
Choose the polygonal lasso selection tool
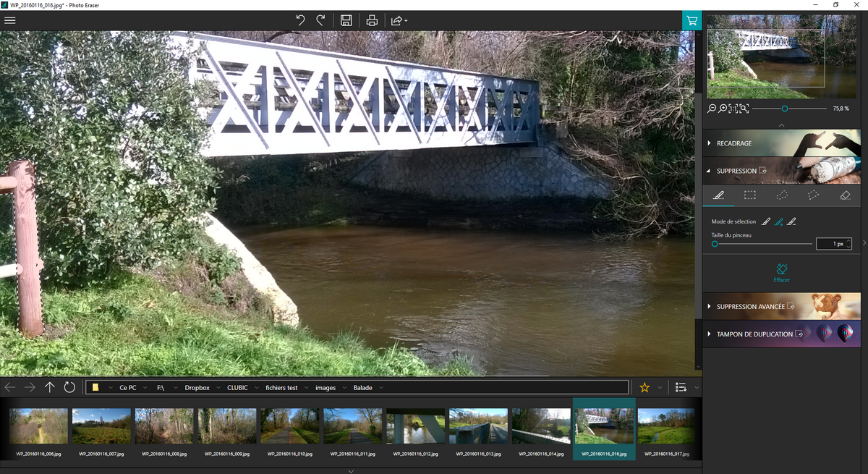click(x=813, y=195)
